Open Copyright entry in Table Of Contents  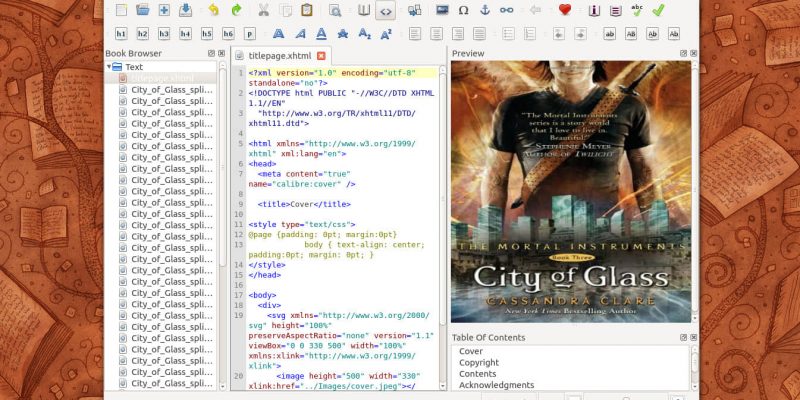(479, 362)
